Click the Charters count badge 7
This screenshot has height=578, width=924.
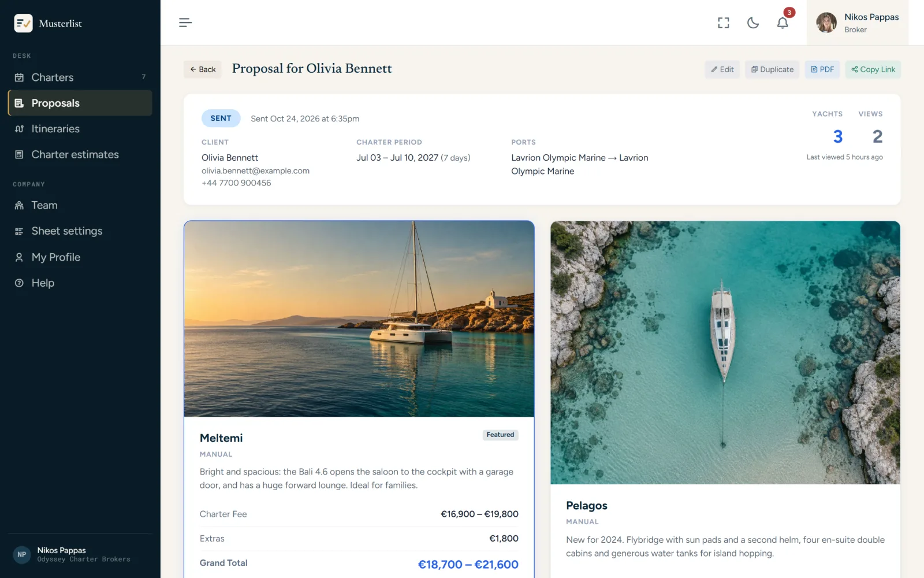tap(144, 77)
